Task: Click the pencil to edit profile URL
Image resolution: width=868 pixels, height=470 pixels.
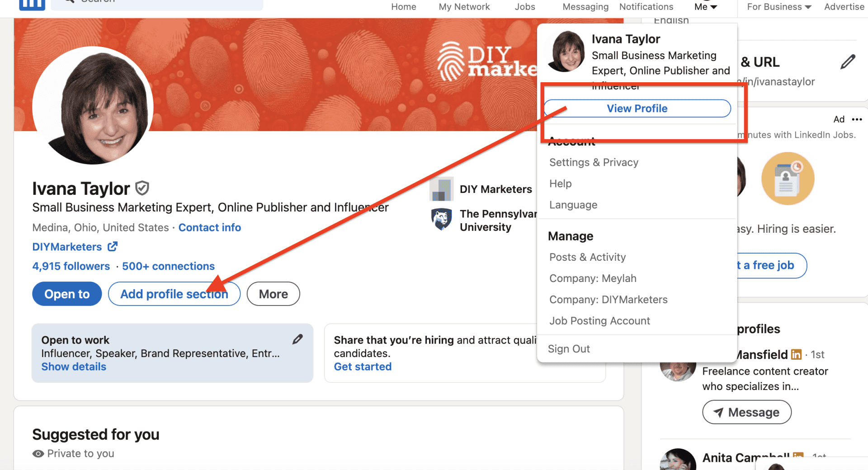Action: pos(849,62)
